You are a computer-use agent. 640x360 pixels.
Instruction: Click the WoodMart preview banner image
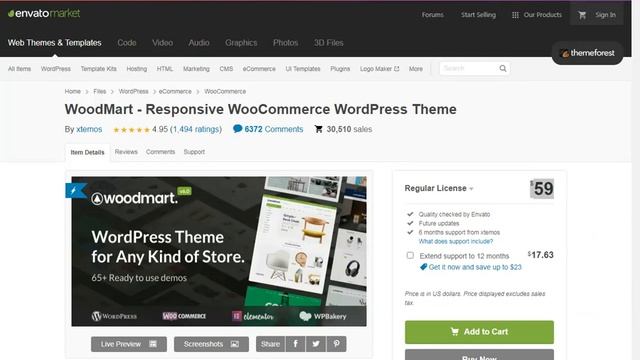219,251
